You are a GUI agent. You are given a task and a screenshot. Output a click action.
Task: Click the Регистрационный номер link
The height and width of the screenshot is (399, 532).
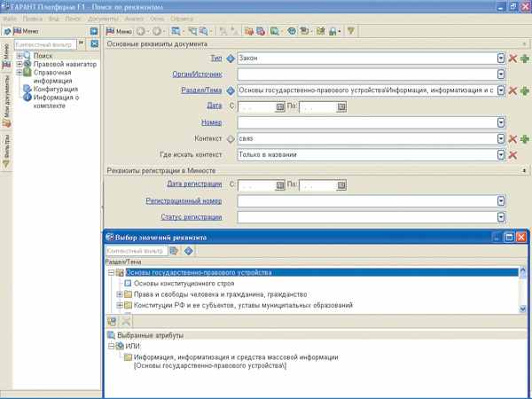pos(184,201)
